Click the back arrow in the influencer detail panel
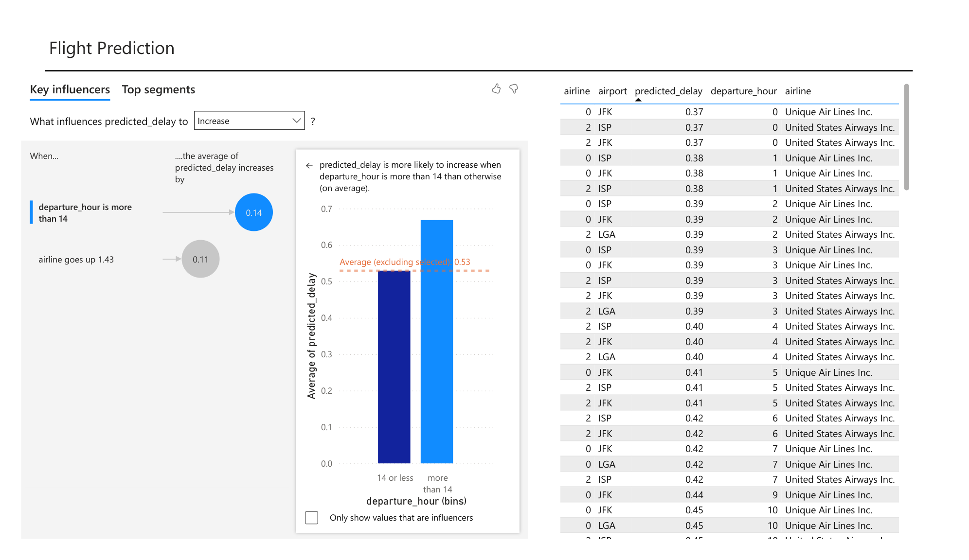This screenshot has width=969, height=560. 309,166
